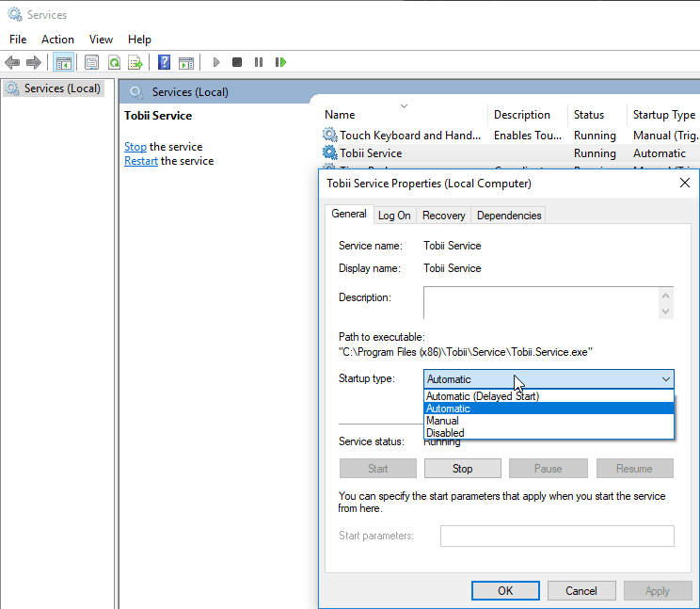Screen dimensions: 700x609
Task: Click the Show/Hide Action Pane icon
Action: tap(186, 63)
